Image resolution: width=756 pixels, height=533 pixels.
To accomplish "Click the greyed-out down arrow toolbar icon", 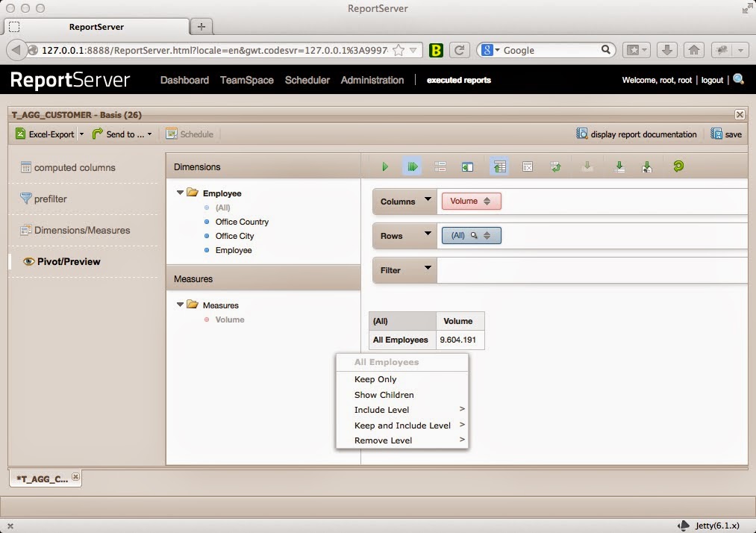I will point(587,167).
